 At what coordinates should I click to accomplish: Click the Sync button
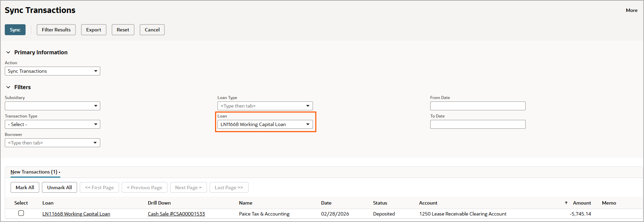point(15,30)
